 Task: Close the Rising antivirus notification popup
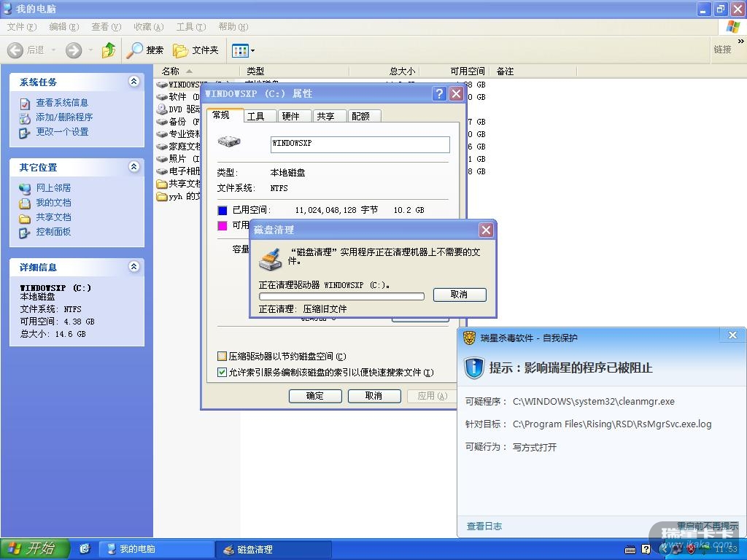tap(732, 335)
